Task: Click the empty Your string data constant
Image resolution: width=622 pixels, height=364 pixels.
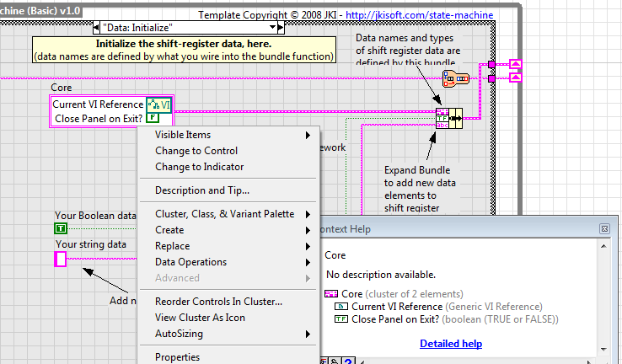Action: (61, 259)
